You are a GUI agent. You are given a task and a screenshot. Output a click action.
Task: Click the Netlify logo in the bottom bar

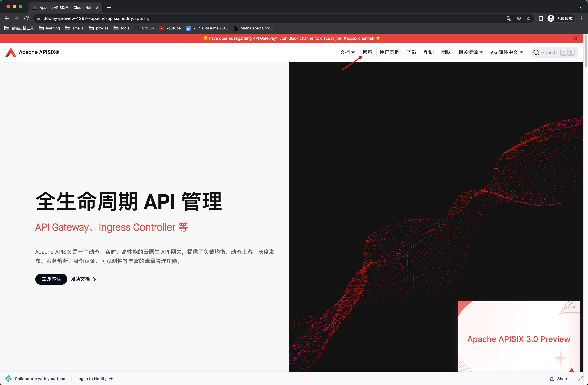tap(8, 378)
